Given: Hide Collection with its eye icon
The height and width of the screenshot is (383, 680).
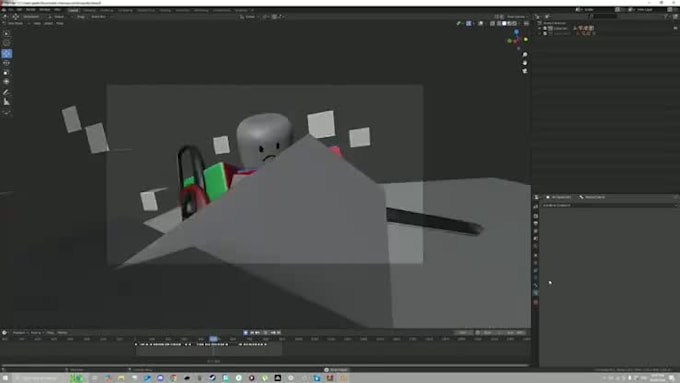Looking at the screenshot, I should [675, 28].
